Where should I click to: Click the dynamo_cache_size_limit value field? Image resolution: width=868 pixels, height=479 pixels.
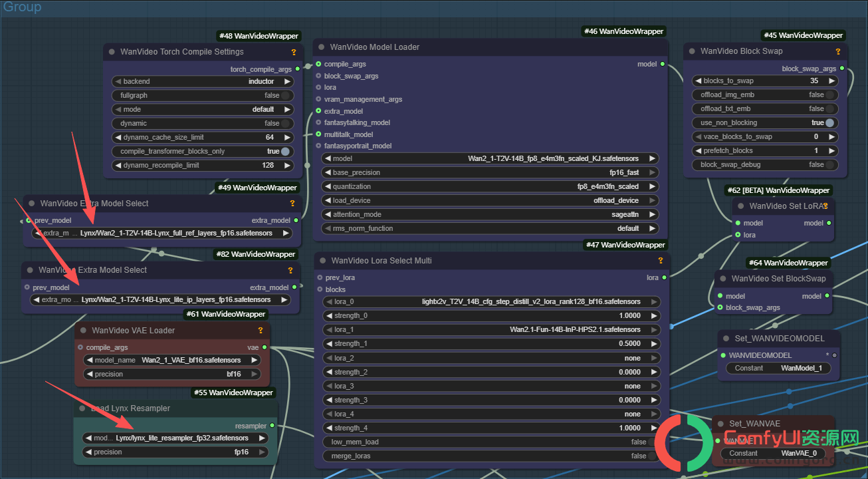click(x=202, y=137)
